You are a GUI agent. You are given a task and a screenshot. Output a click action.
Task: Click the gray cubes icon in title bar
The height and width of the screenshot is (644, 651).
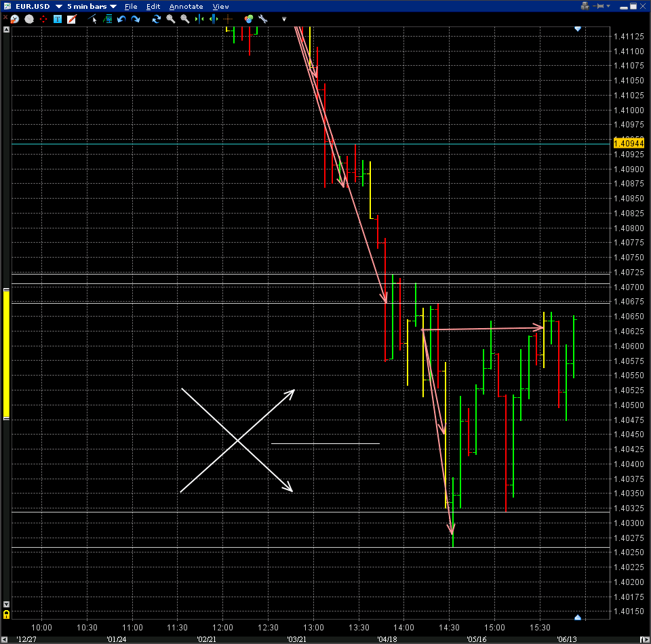(585, 6)
